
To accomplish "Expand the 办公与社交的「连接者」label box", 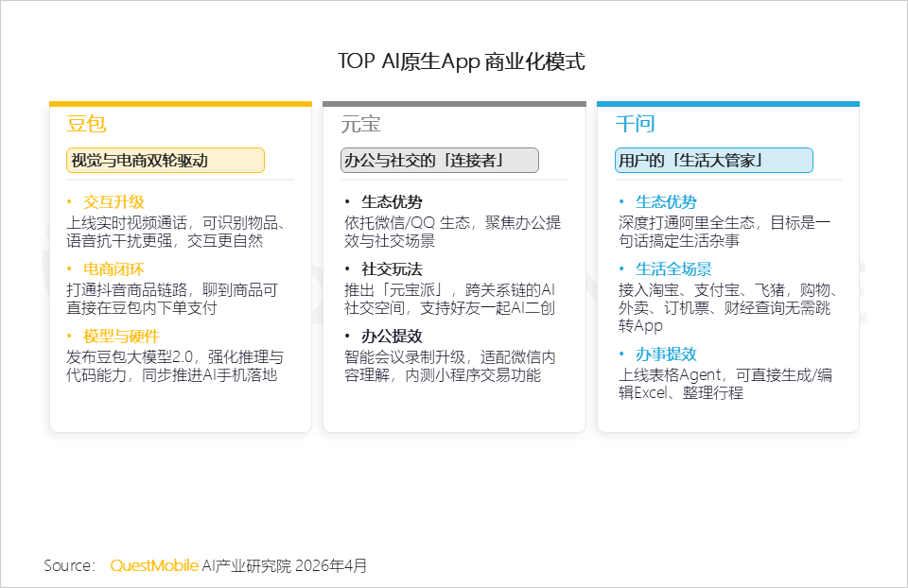I will (439, 160).
